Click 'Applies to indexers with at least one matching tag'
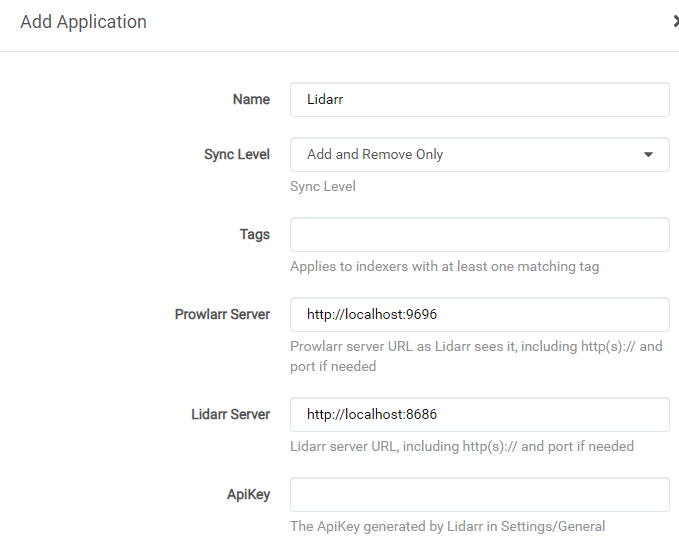 [445, 266]
